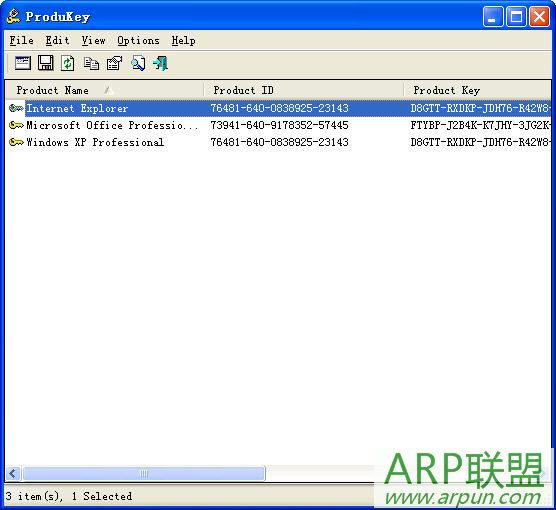This screenshot has width=556, height=510.
Task: Click Internet Explorer's product key D8GTT-RXDKP
Action: [480, 108]
